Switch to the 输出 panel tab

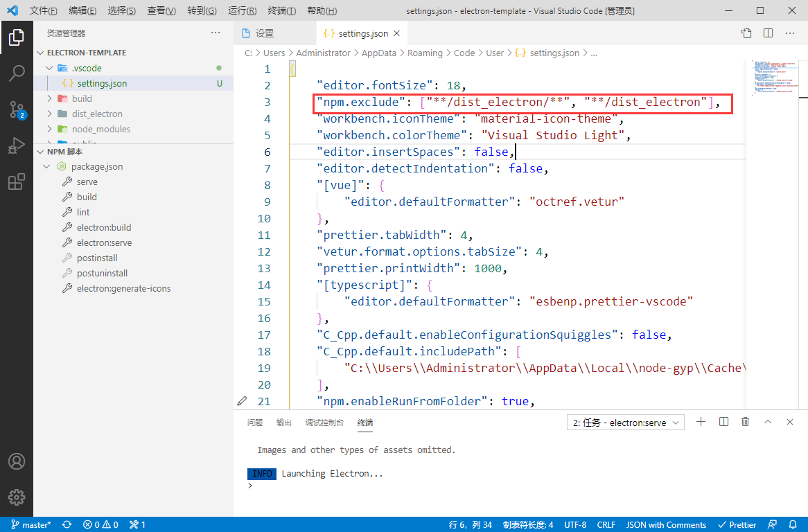click(x=283, y=423)
